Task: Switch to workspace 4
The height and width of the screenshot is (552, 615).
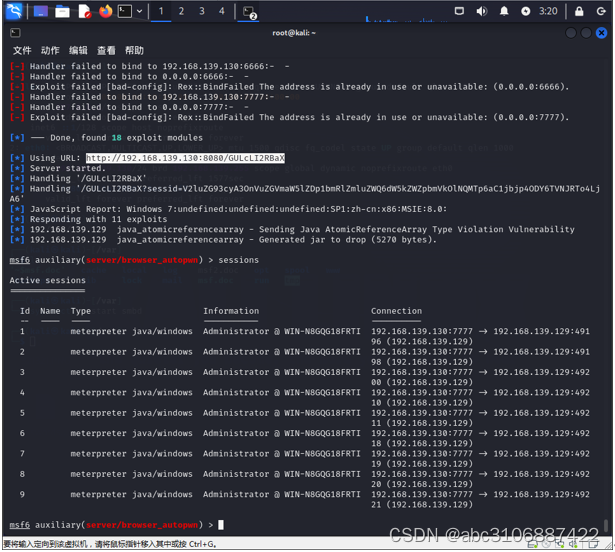Action: (222, 11)
